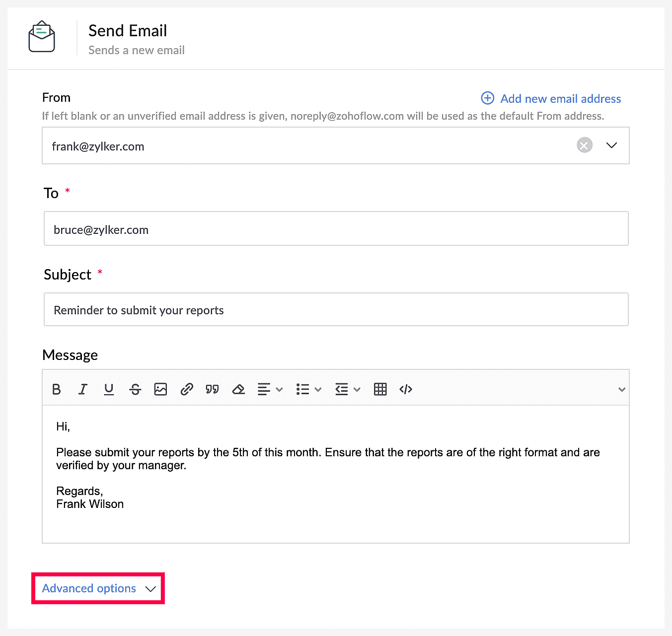Clear the frank@zylker.com From address
The image size is (672, 636).
click(585, 145)
